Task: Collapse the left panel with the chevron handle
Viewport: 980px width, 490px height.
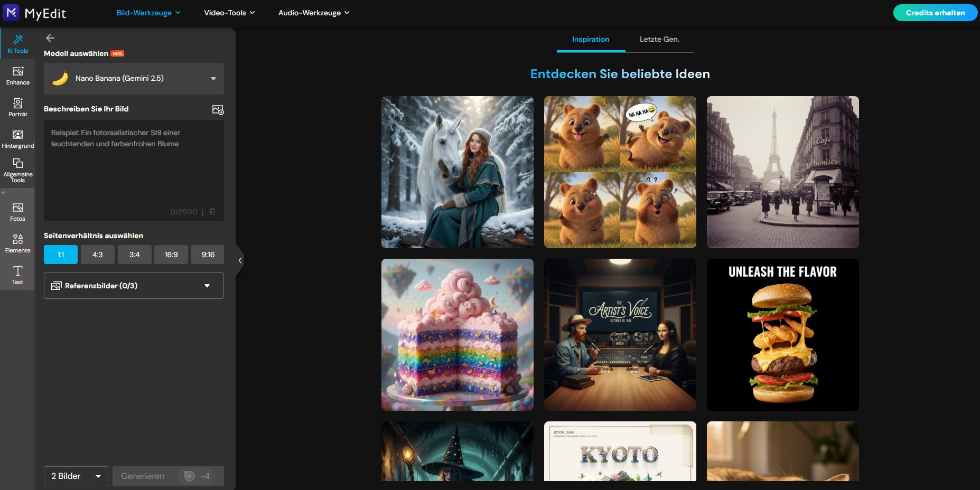Action: [240, 260]
